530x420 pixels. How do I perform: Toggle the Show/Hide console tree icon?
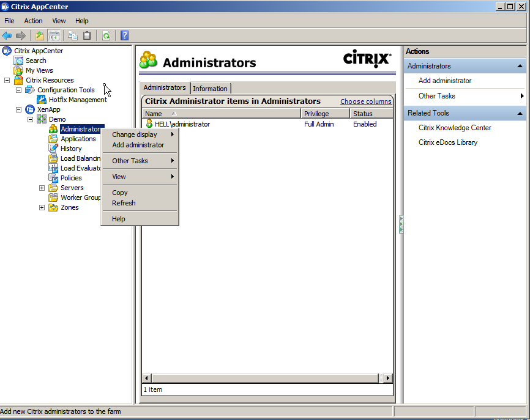(x=54, y=35)
